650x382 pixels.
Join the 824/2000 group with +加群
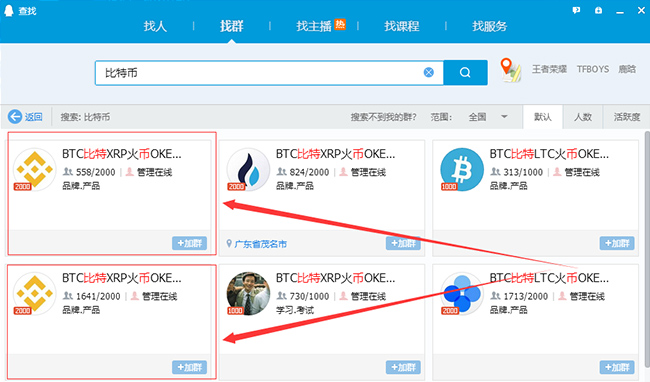[x=403, y=243]
